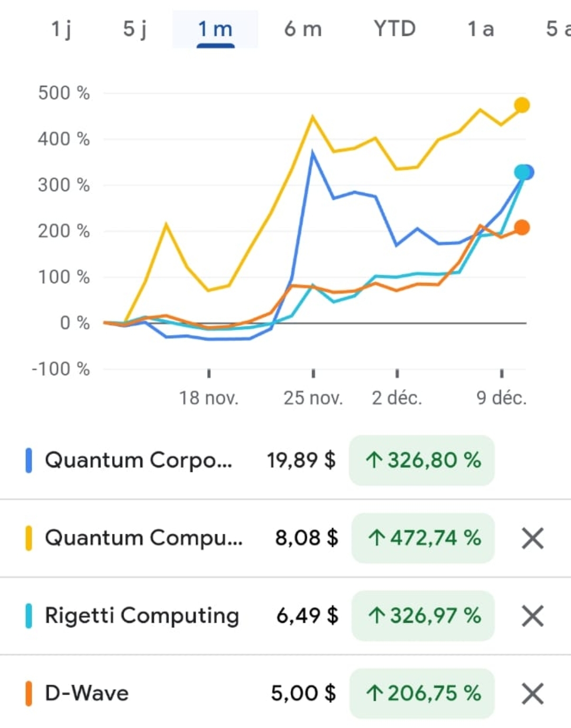The width and height of the screenshot is (571, 728).
Task: Click the blue Quantum Corporation color marker
Action: (x=29, y=460)
